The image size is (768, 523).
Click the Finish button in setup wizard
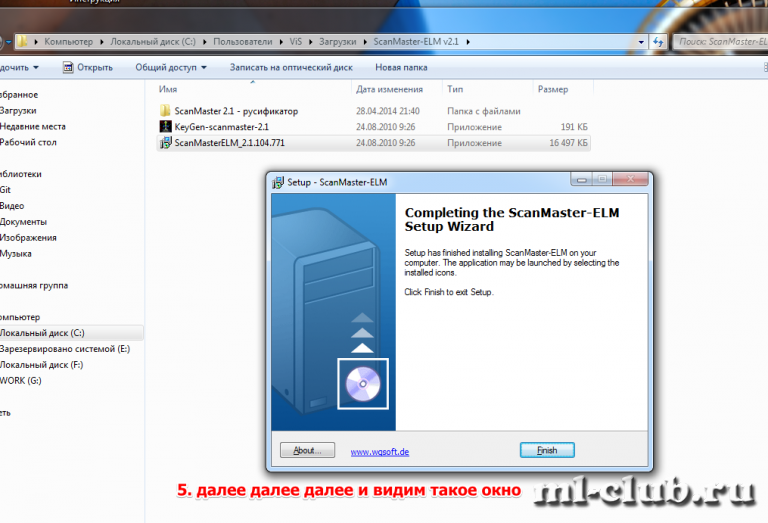point(547,451)
